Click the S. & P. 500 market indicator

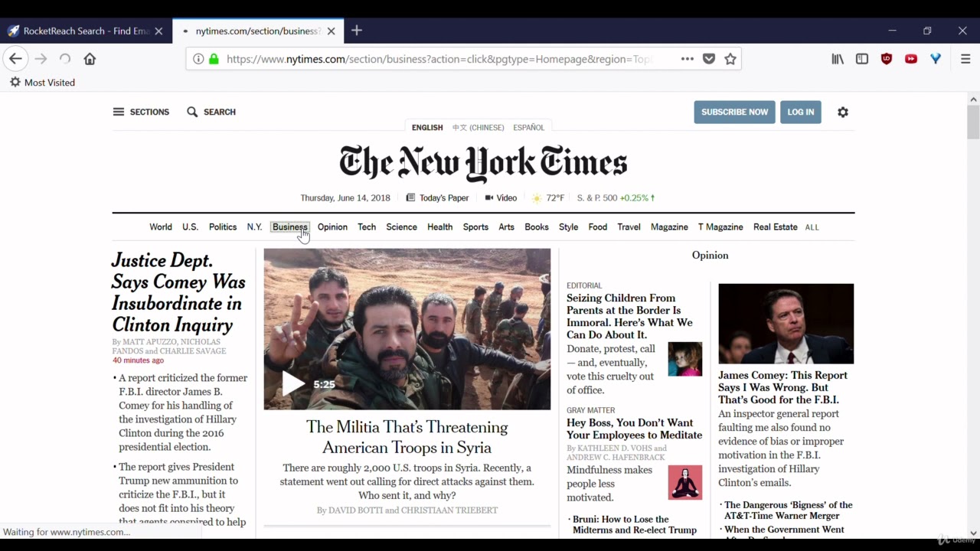tap(616, 197)
